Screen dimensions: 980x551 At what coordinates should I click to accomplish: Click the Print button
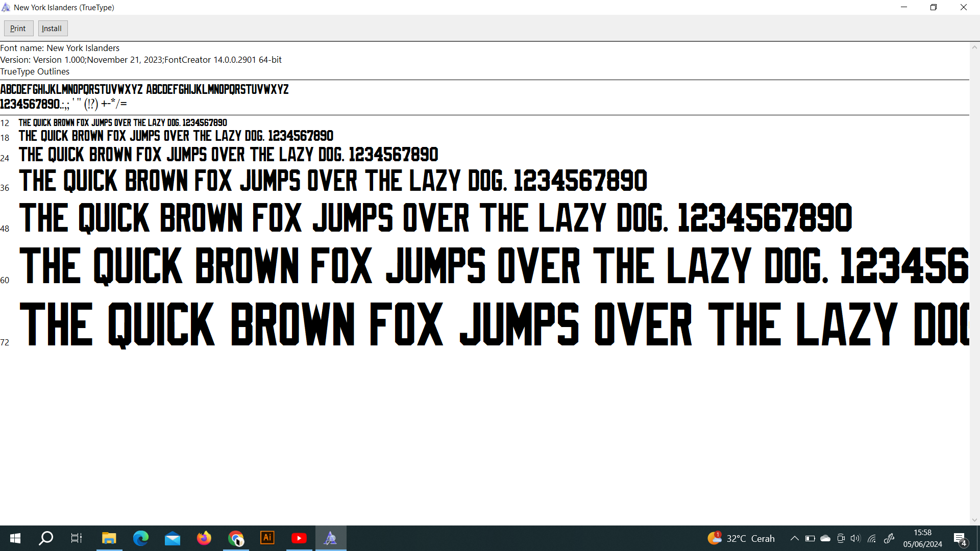[18, 29]
